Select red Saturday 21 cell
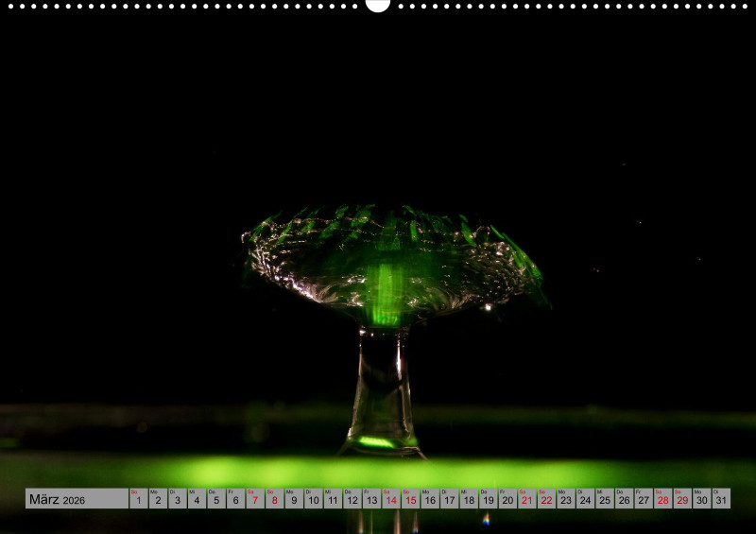Viewport: 756px width, 534px height. point(527,499)
